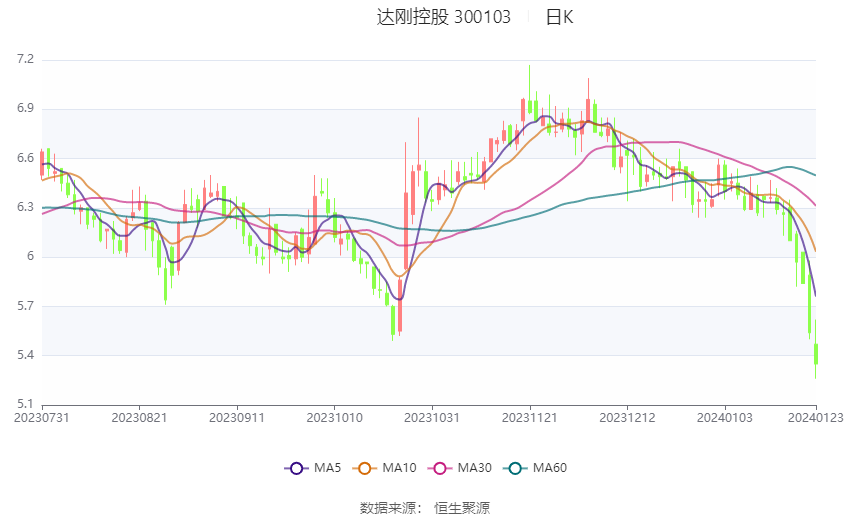
Task: Click the 20230731 date axis label
Action: coord(42,418)
